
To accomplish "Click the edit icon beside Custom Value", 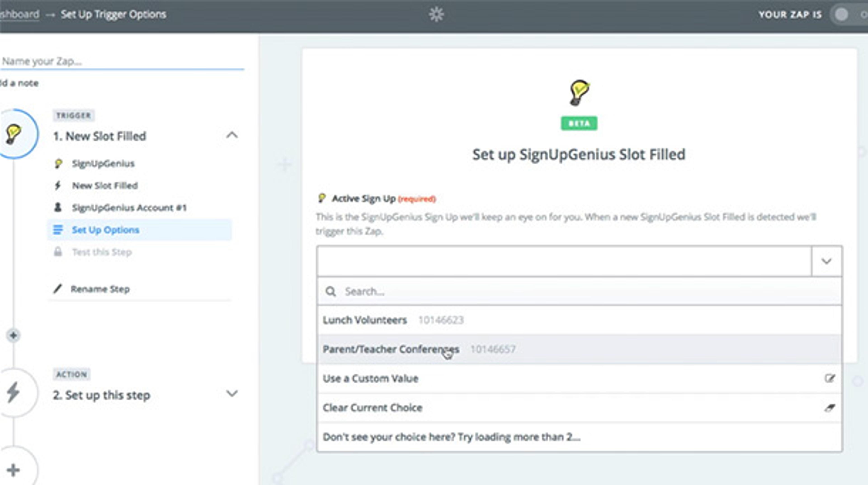I will 830,379.
